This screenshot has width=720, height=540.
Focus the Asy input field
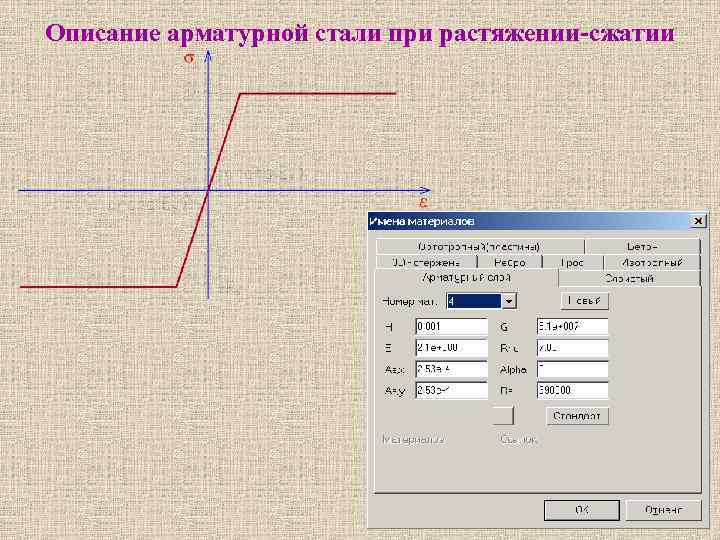(x=451, y=390)
